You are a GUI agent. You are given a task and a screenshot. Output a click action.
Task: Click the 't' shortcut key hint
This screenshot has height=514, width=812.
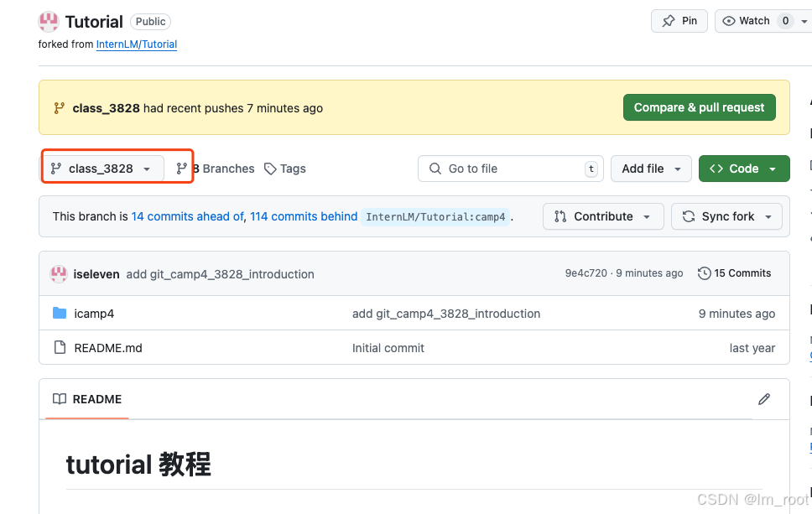point(591,169)
